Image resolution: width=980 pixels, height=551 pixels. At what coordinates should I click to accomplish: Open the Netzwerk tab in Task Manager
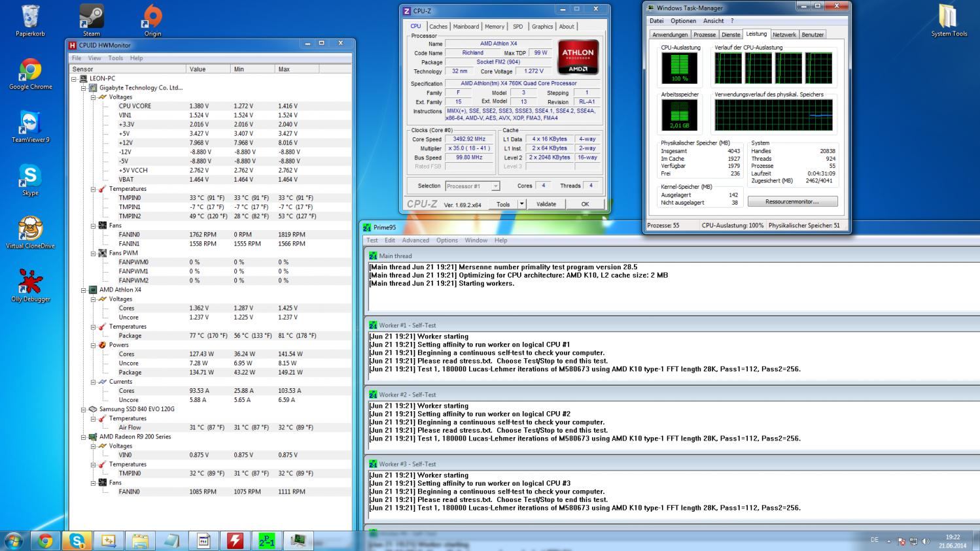784,35
